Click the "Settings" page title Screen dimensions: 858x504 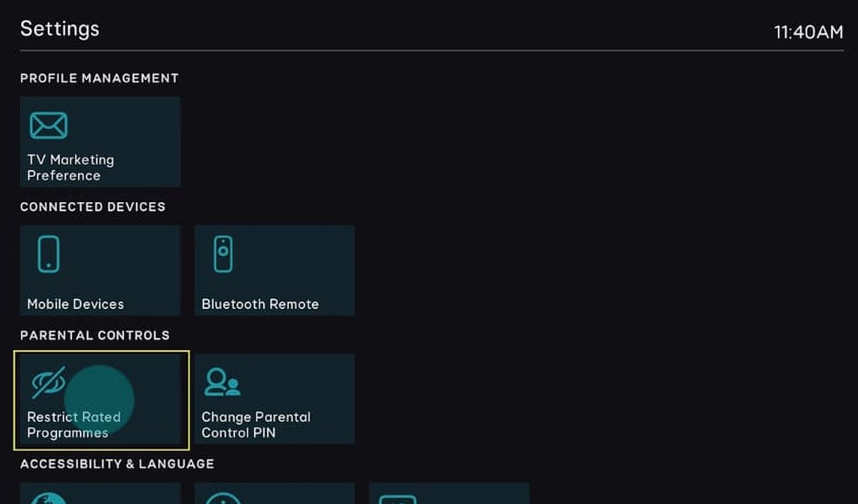[60, 29]
